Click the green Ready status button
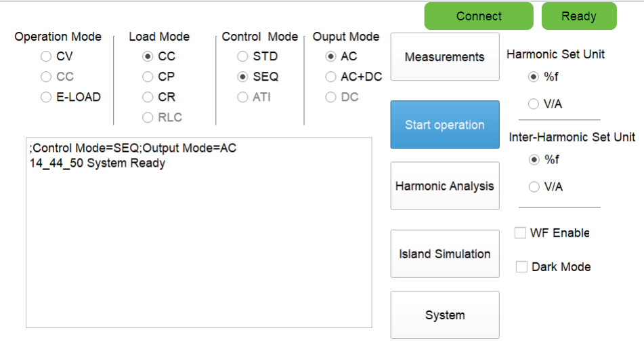 click(578, 16)
